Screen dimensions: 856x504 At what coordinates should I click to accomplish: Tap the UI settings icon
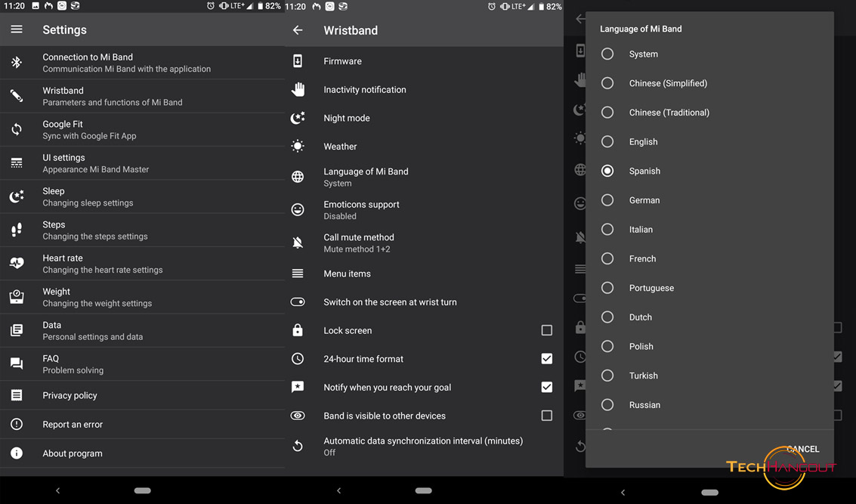tap(17, 162)
